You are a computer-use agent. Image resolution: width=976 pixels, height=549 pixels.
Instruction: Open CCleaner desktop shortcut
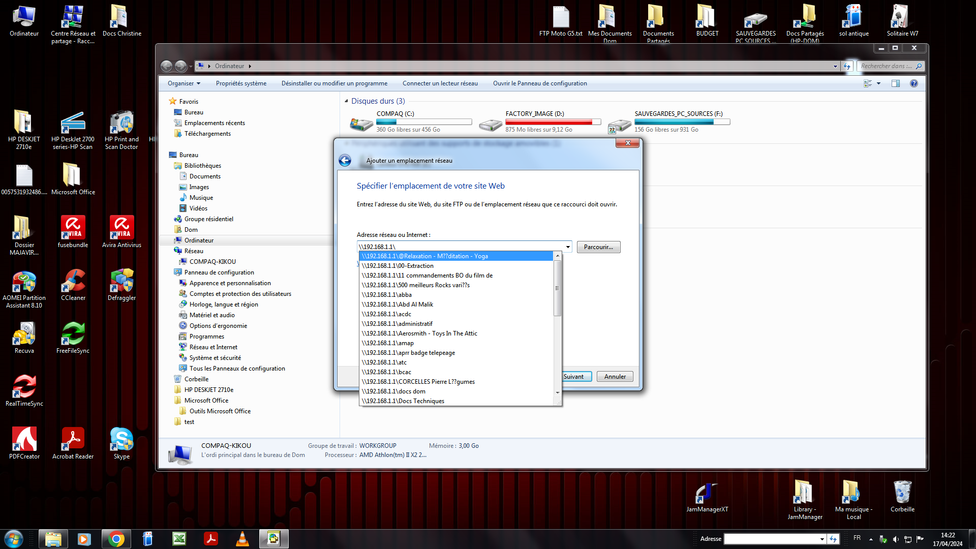73,283
